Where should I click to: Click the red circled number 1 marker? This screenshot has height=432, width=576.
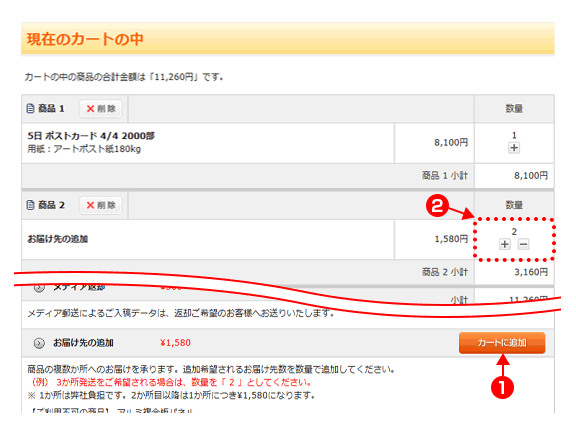(x=502, y=387)
